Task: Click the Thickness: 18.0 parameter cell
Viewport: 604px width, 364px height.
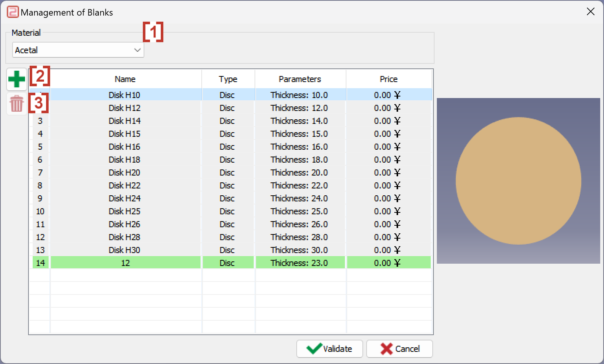Action: (300, 160)
